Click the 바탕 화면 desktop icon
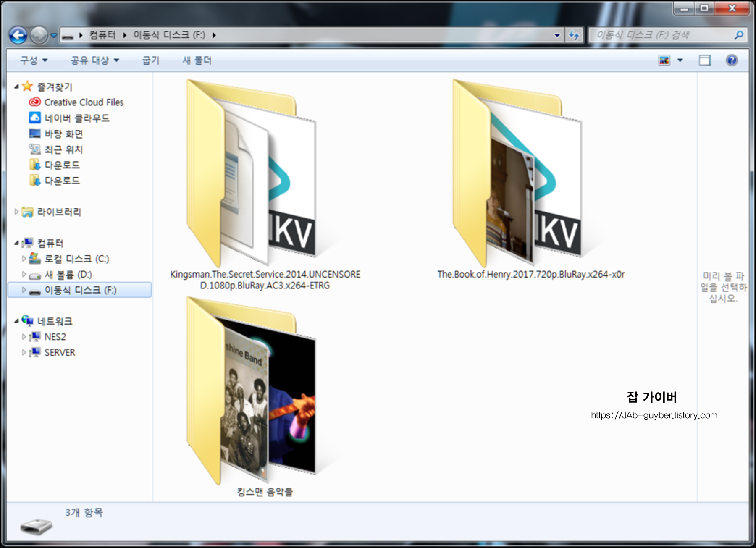Image resolution: width=756 pixels, height=548 pixels. pyautogui.click(x=35, y=134)
